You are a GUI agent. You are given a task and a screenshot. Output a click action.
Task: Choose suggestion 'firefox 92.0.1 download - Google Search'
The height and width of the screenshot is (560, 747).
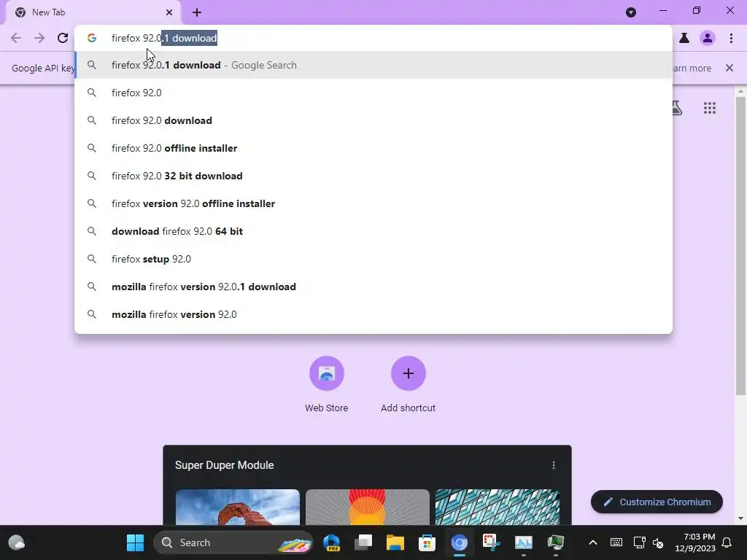click(x=373, y=65)
